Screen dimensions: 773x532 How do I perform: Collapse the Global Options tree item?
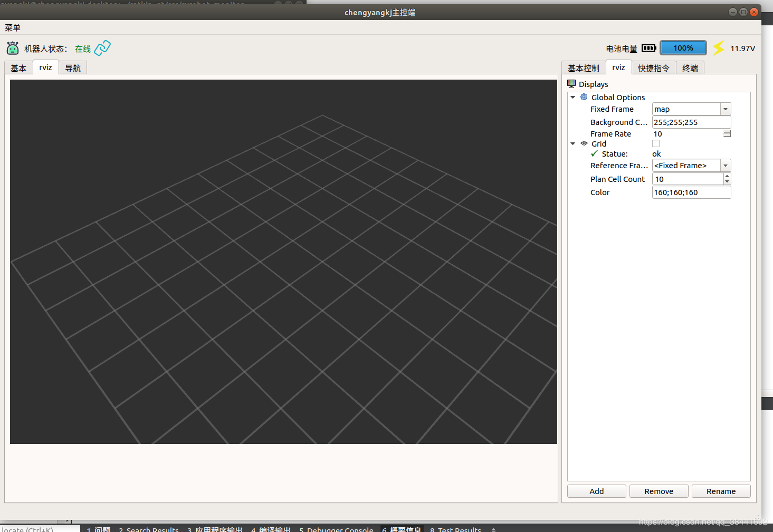573,97
